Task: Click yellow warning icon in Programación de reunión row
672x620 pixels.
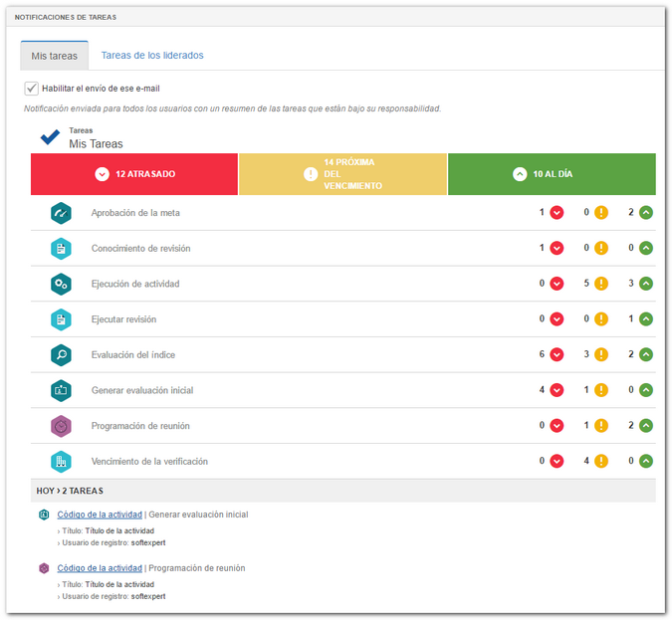Action: click(x=601, y=426)
